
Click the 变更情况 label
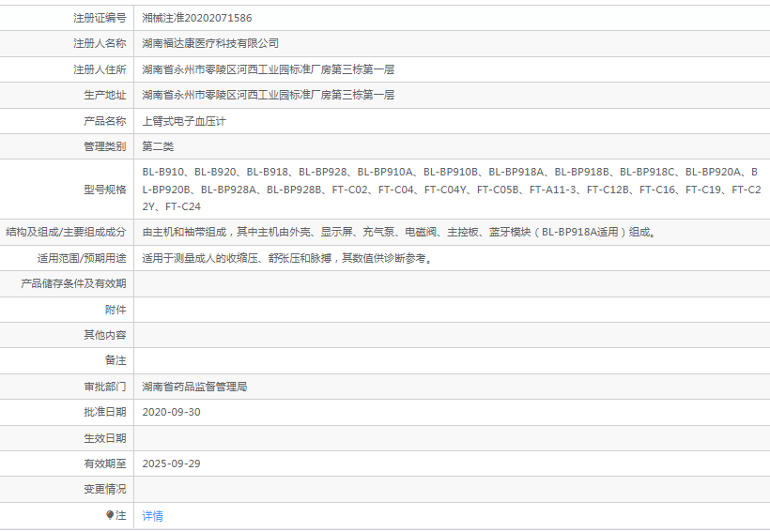[x=105, y=489]
